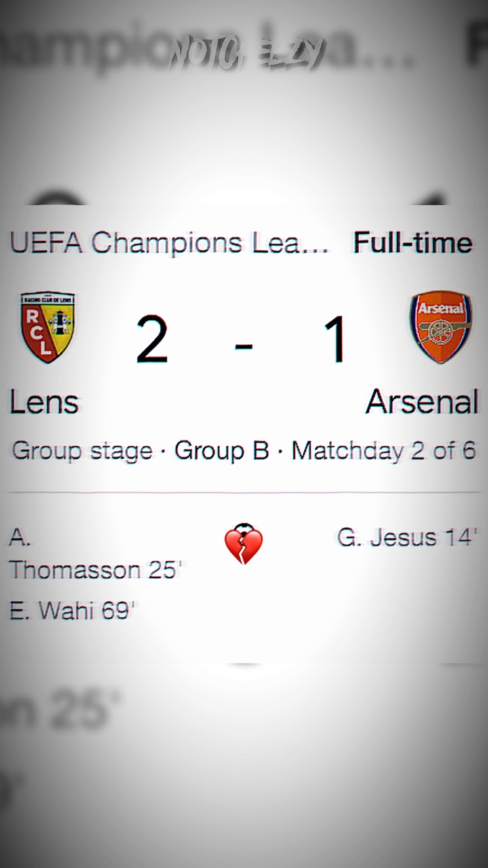Tap the broken heart emoji
488x868 pixels.
point(243,543)
